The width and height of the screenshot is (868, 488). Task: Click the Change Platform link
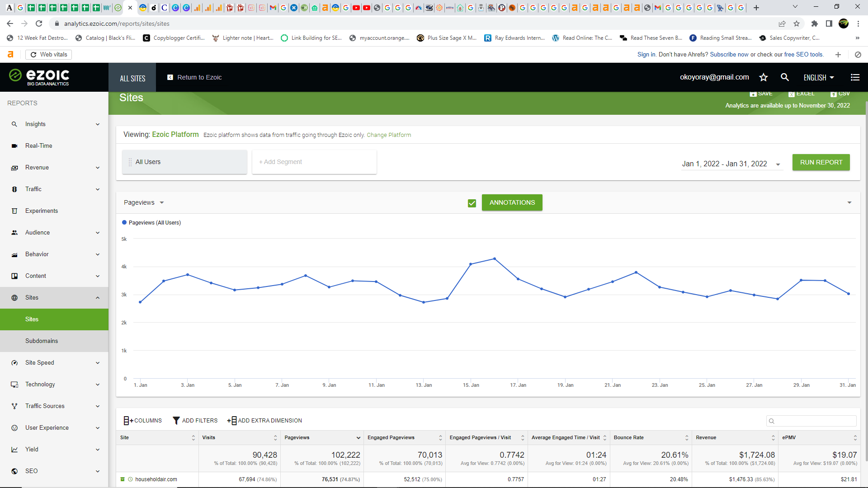click(389, 135)
